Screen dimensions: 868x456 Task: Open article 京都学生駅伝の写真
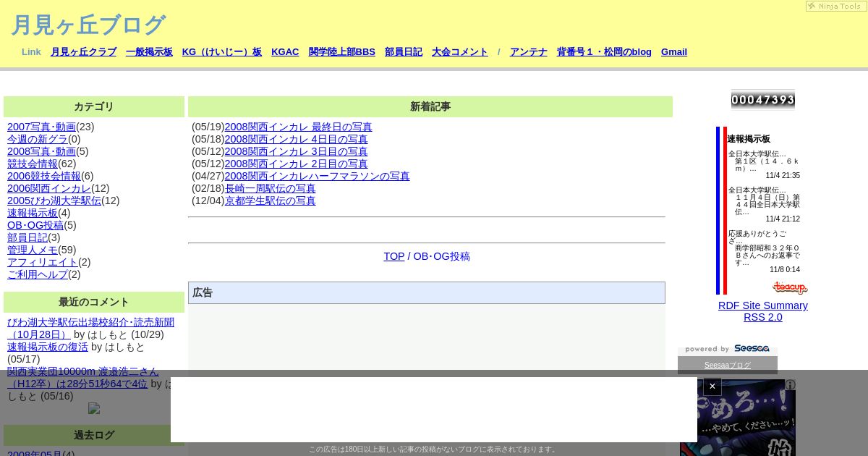[270, 200]
